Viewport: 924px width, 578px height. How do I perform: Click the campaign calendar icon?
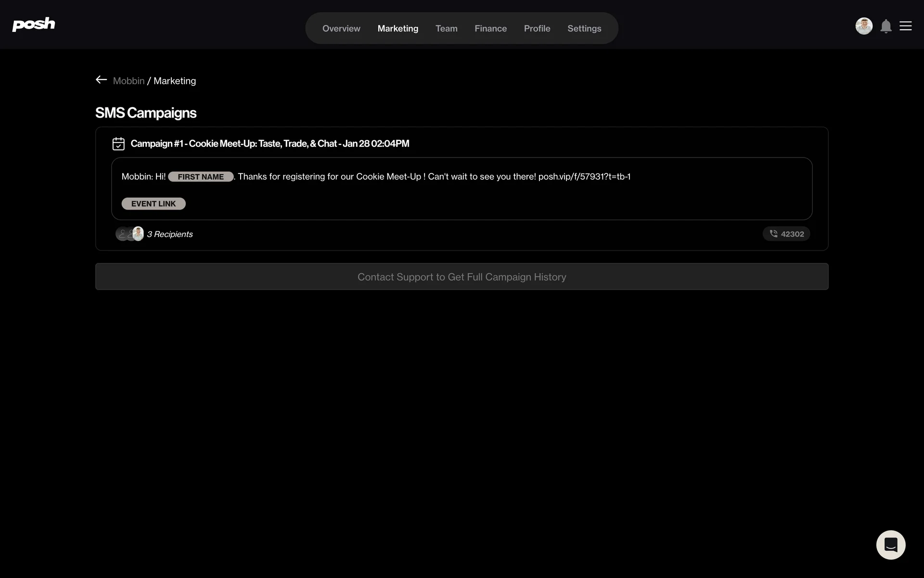(x=118, y=144)
